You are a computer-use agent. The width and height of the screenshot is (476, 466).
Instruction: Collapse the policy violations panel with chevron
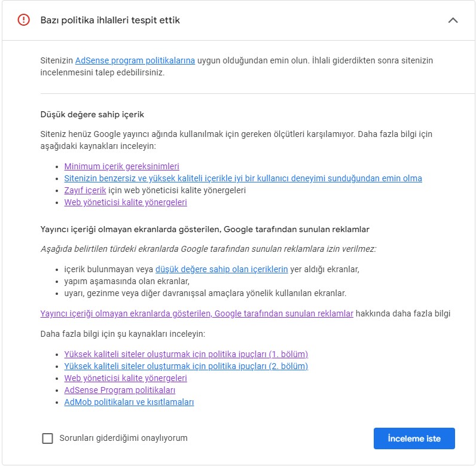click(453, 20)
